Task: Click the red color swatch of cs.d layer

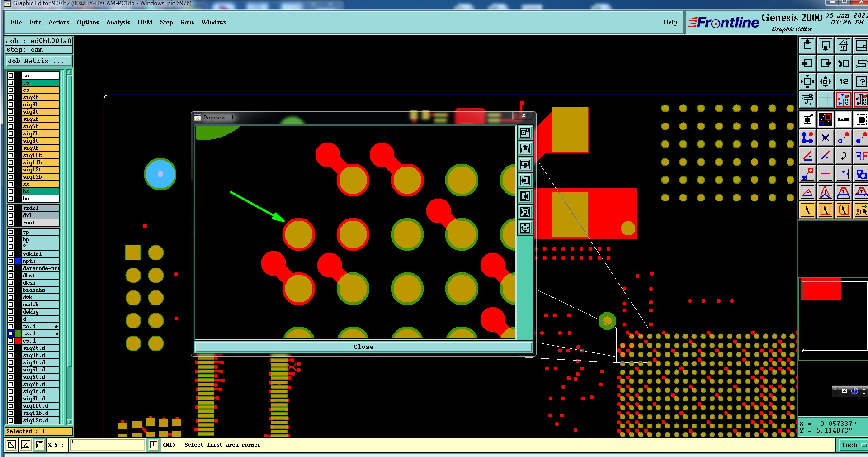Action: pyautogui.click(x=18, y=341)
